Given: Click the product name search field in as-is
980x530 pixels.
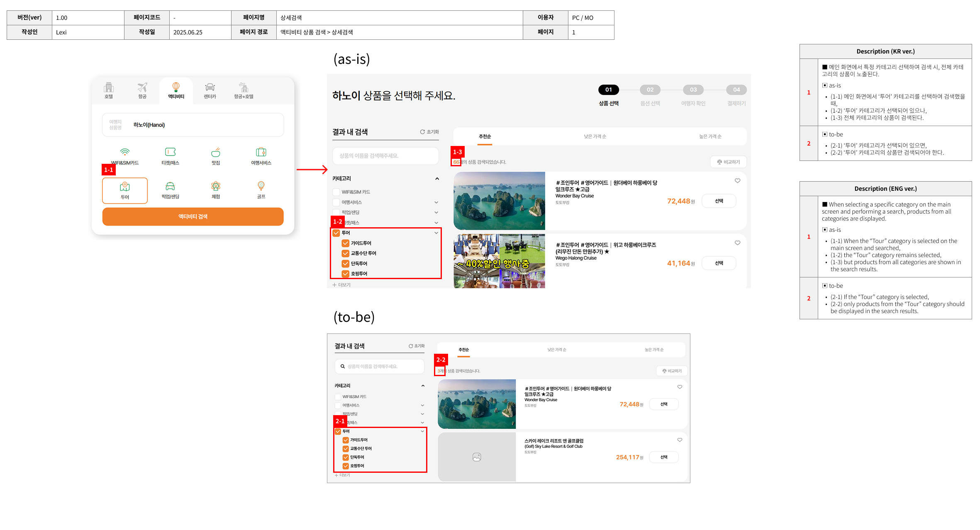Looking at the screenshot, I should pos(385,156).
